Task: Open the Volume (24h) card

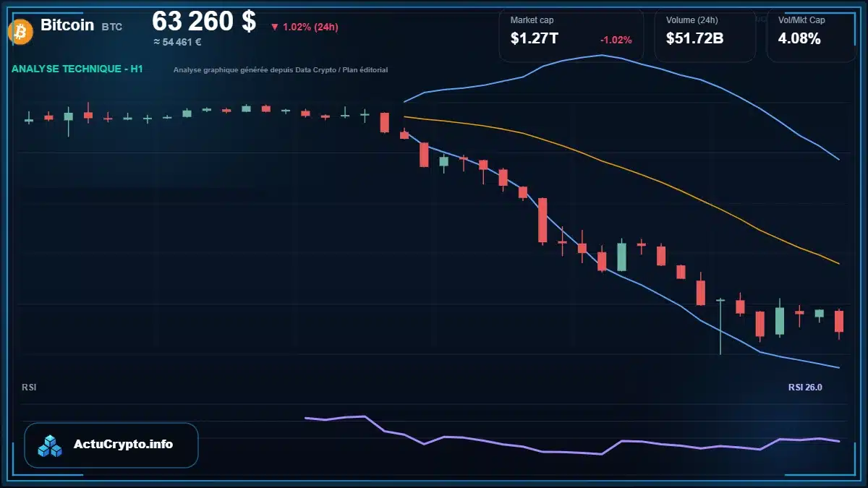Action: point(705,35)
